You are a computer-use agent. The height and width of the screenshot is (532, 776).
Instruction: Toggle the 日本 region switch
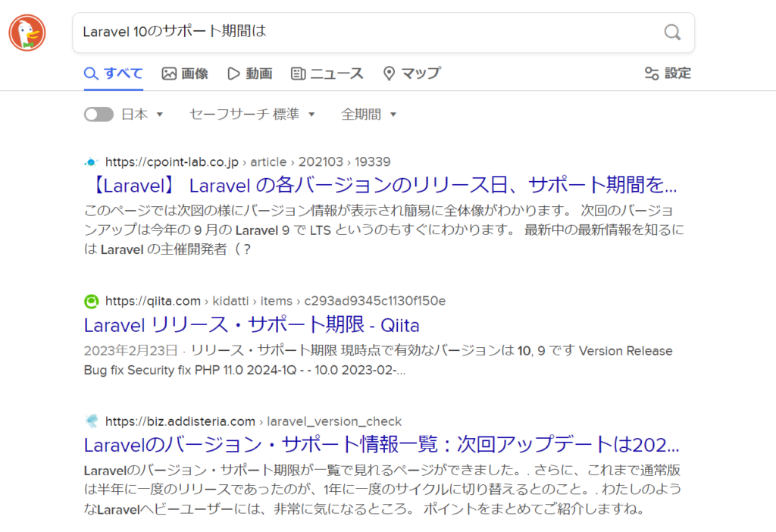pyautogui.click(x=99, y=114)
